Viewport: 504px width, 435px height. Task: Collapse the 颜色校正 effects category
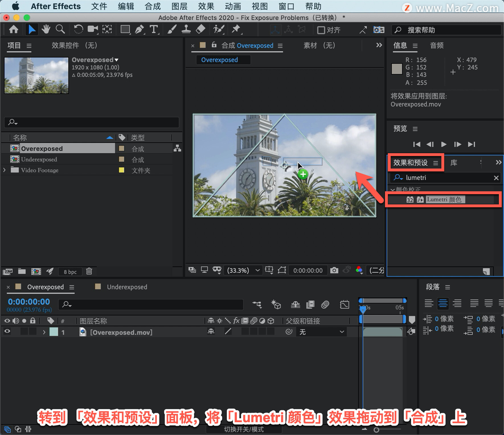pyautogui.click(x=393, y=190)
